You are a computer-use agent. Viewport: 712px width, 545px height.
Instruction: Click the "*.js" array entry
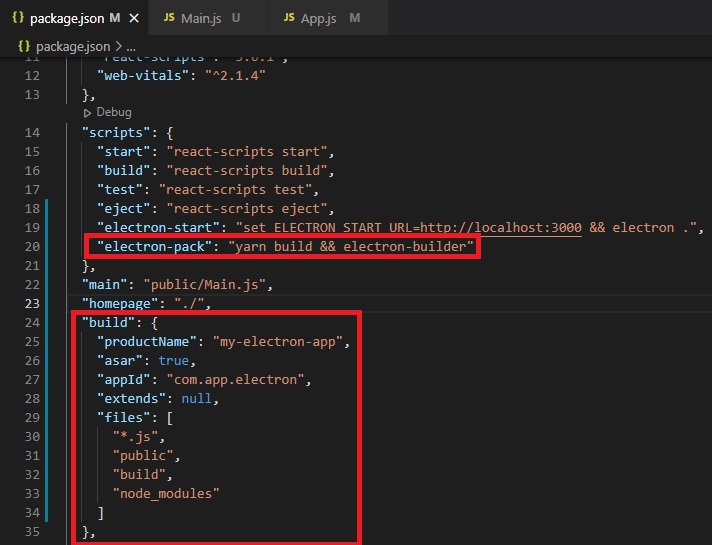(x=135, y=436)
